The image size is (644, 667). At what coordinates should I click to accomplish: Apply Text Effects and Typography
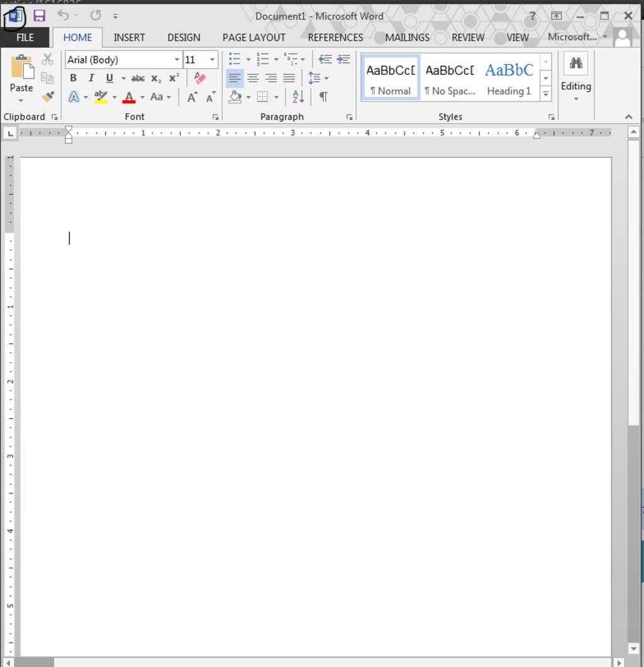74,97
